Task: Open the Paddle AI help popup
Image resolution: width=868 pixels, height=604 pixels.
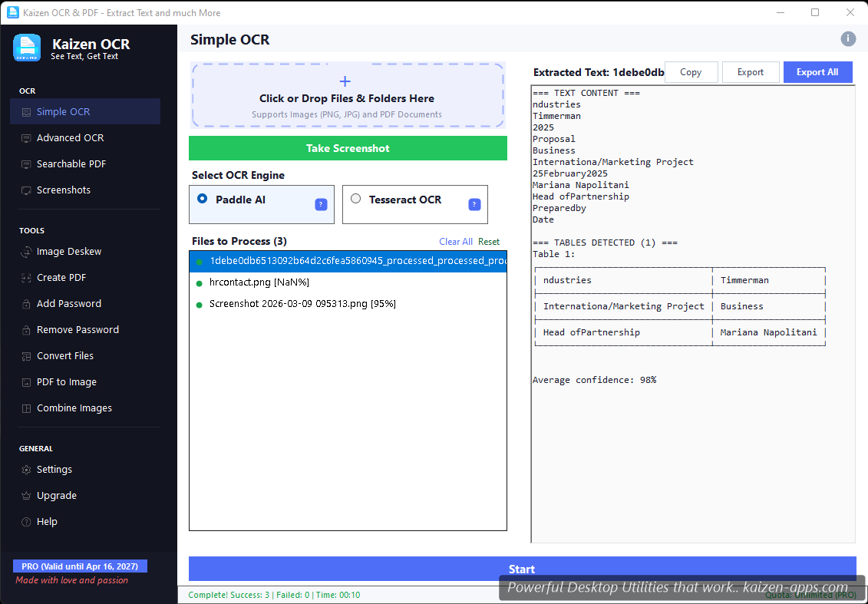Action: pos(321,205)
